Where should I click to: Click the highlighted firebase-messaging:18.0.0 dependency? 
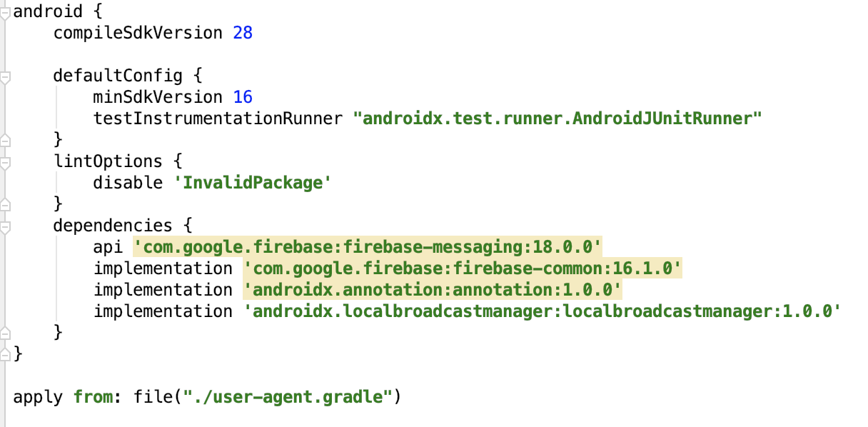pyautogui.click(x=368, y=247)
